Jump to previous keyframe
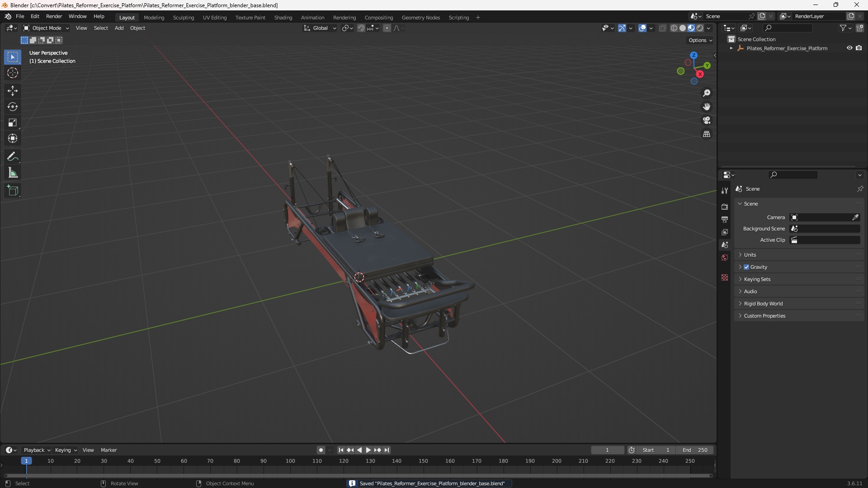The image size is (868, 488). (x=350, y=450)
